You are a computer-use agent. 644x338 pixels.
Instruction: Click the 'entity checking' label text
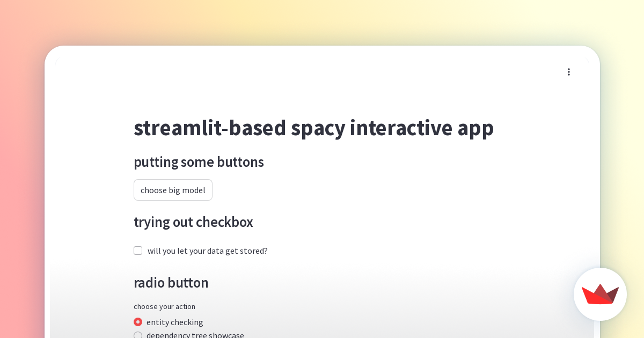point(175,322)
